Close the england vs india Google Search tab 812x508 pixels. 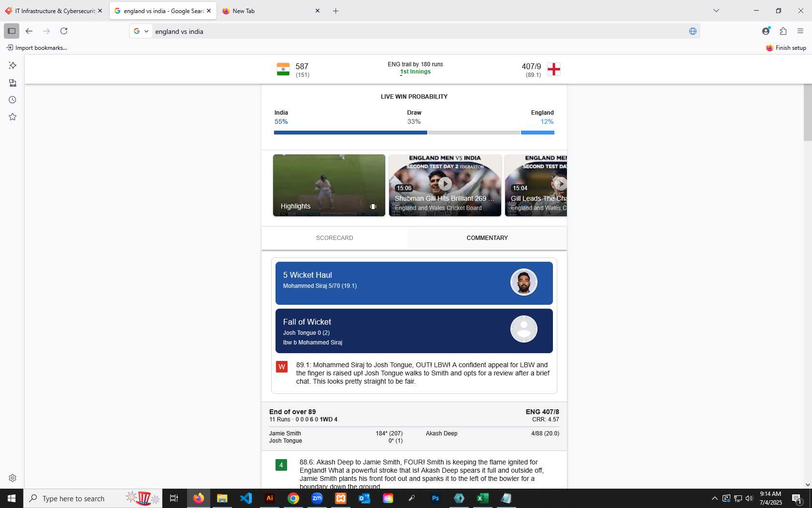coord(209,11)
